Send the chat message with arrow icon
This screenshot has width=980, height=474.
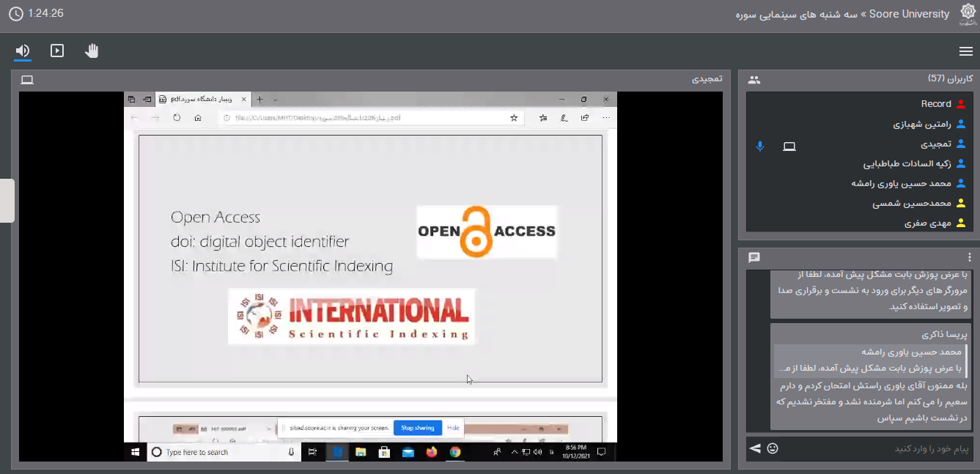point(755,448)
